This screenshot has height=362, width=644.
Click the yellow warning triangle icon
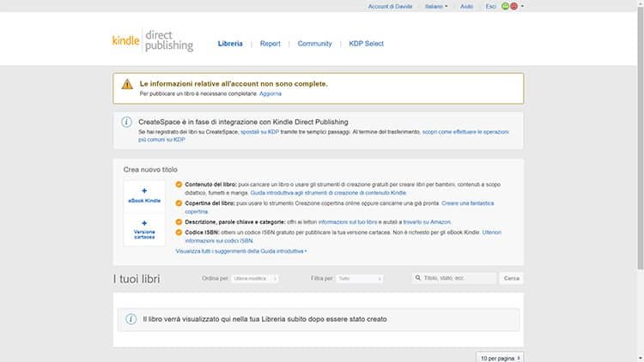tap(127, 84)
